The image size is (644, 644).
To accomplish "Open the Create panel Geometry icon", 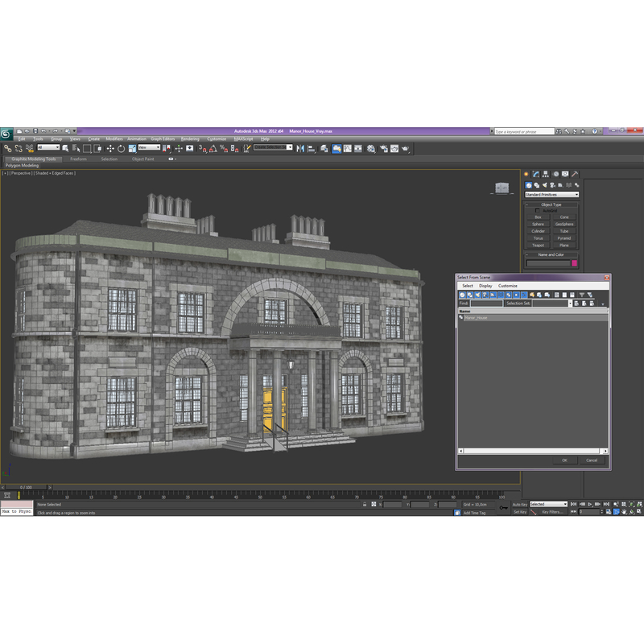I will 529,185.
